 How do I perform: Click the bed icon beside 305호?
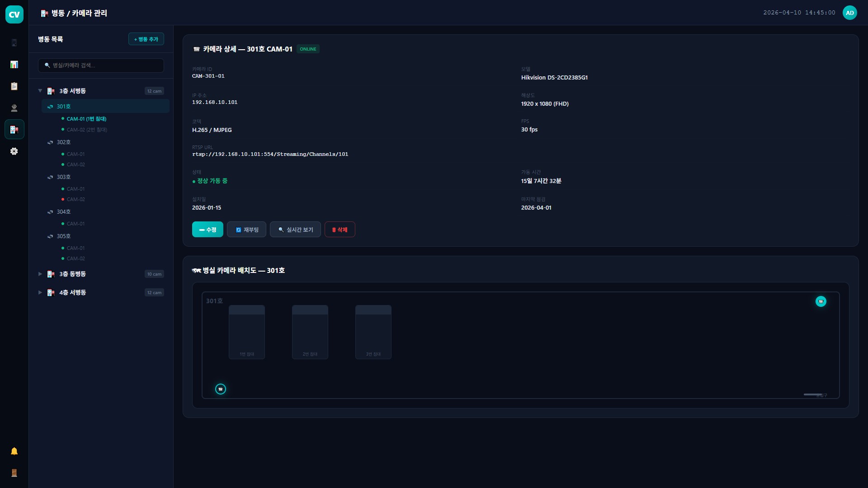click(x=50, y=236)
